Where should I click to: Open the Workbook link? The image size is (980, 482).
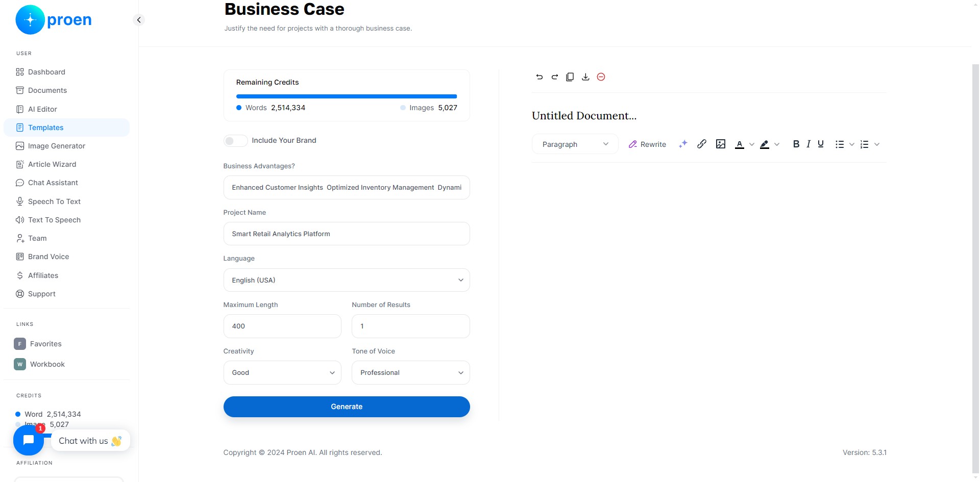click(x=39, y=364)
